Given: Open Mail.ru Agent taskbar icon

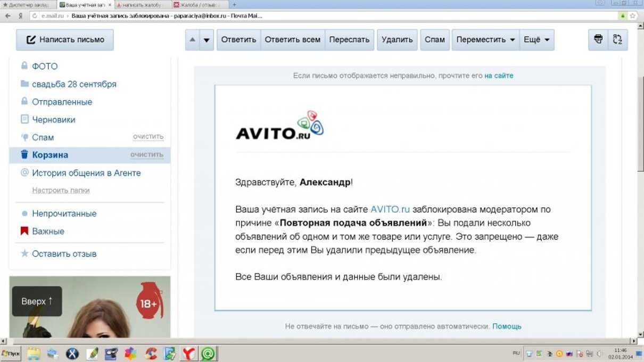Looking at the screenshot, I should (208, 353).
